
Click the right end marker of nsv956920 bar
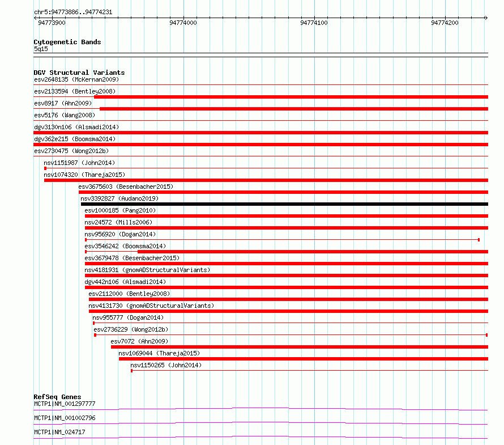(479, 240)
